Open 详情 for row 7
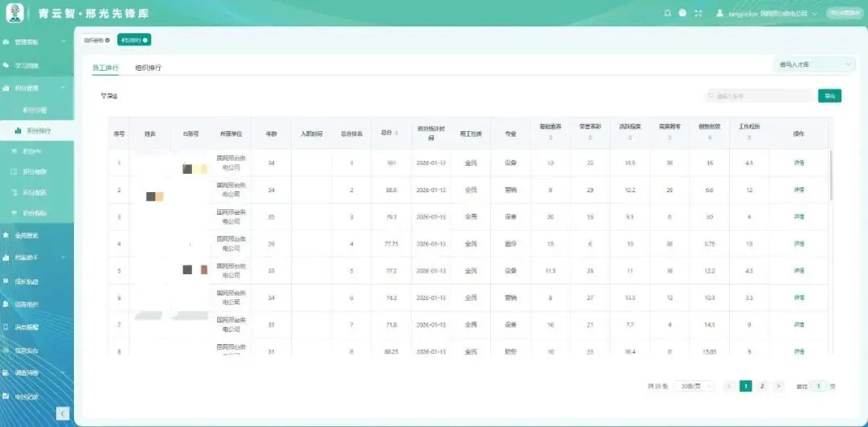868x427 pixels. (x=799, y=325)
